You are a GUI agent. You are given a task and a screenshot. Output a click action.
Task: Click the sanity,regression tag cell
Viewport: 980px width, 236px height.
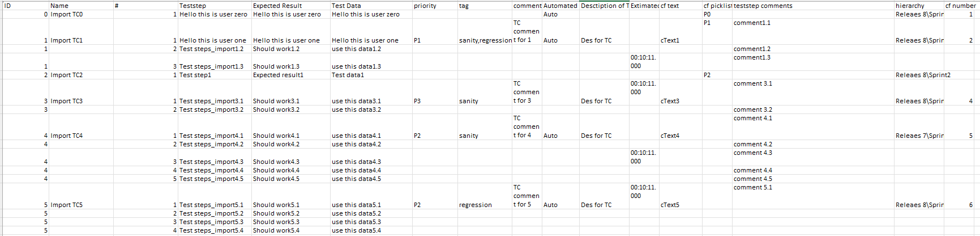tap(485, 40)
